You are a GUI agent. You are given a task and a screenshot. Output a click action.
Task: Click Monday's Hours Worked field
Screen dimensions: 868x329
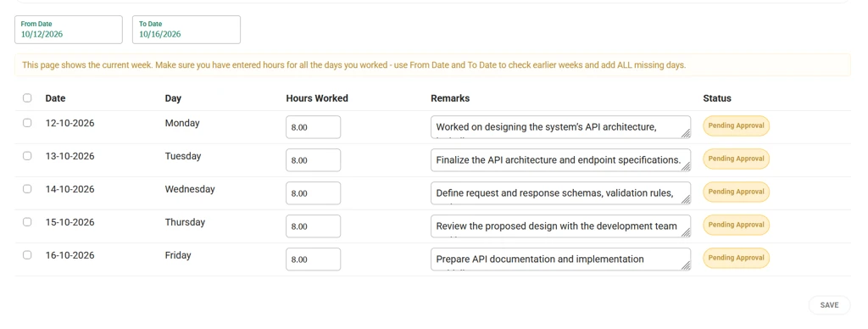coord(314,127)
